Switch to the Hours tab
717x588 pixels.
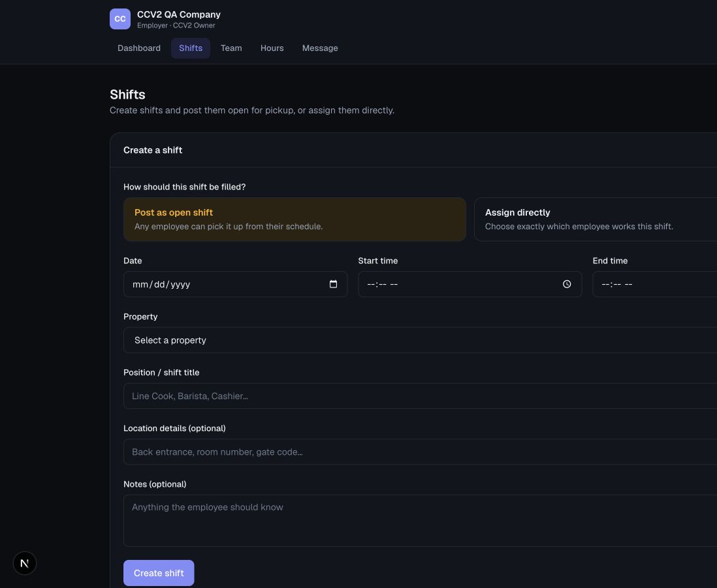(272, 48)
